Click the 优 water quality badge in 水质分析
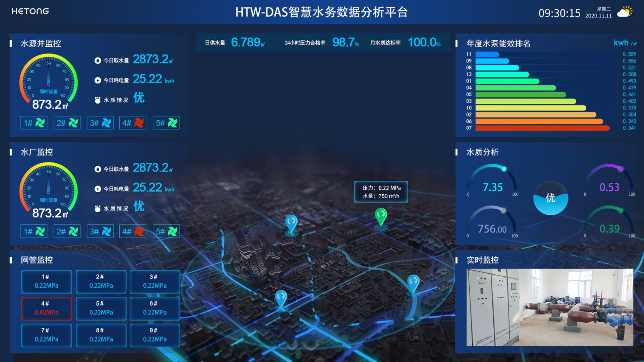Screen dimensions: 644x362 click(x=551, y=198)
